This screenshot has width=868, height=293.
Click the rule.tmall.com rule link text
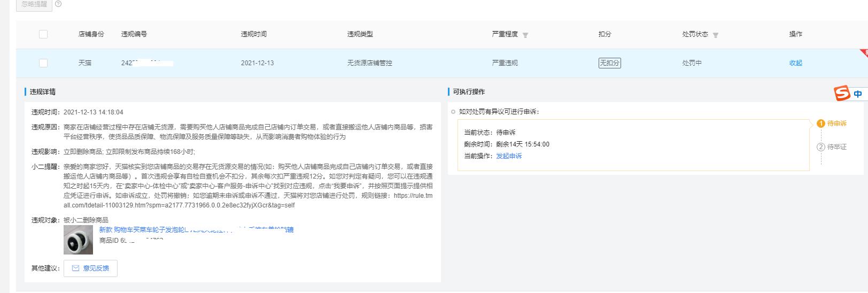click(248, 201)
